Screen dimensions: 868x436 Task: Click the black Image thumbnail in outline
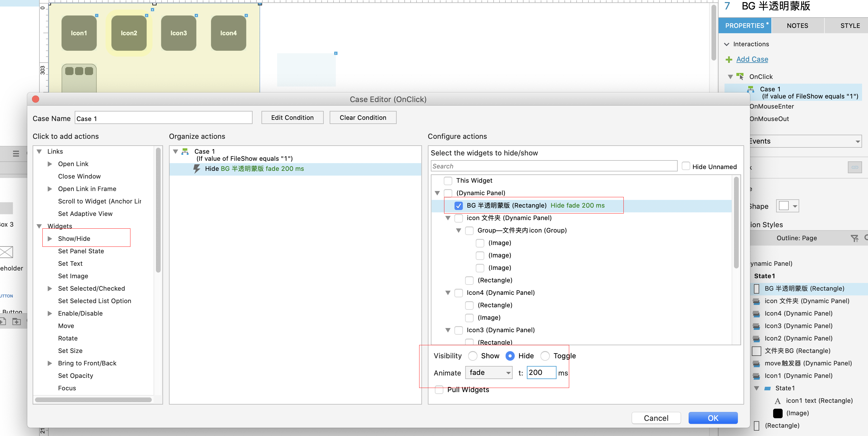pos(777,413)
